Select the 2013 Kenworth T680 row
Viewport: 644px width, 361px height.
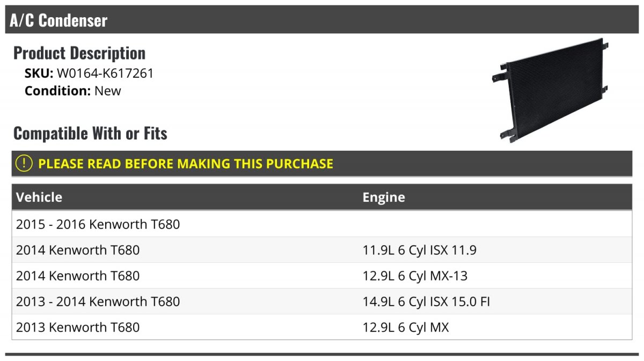78,327
